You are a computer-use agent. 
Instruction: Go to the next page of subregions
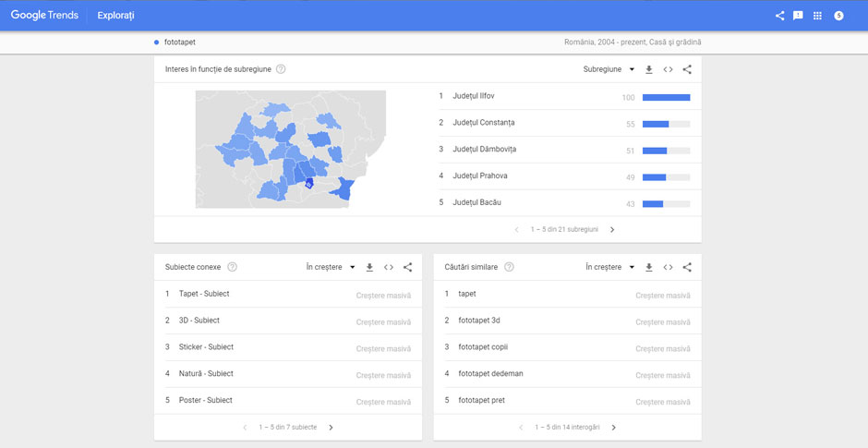coord(611,229)
